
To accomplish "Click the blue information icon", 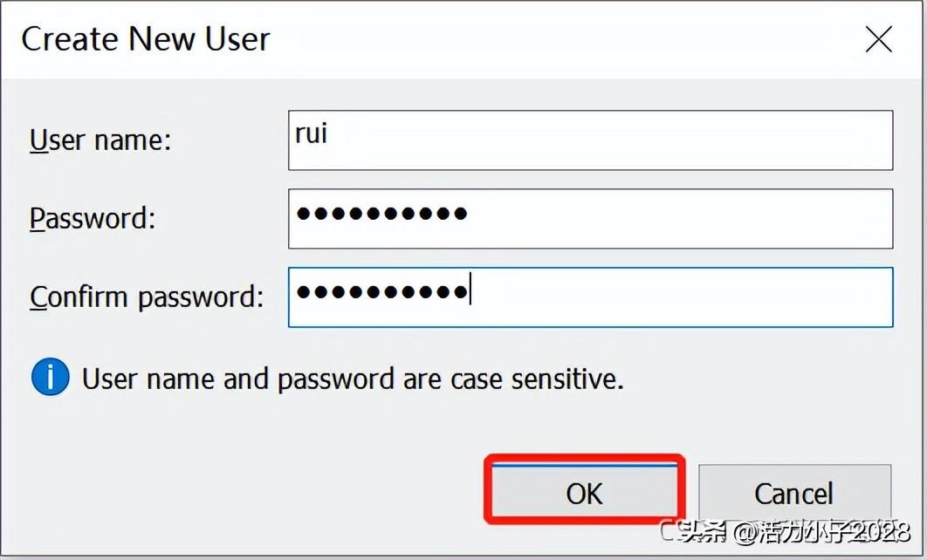I will (51, 376).
